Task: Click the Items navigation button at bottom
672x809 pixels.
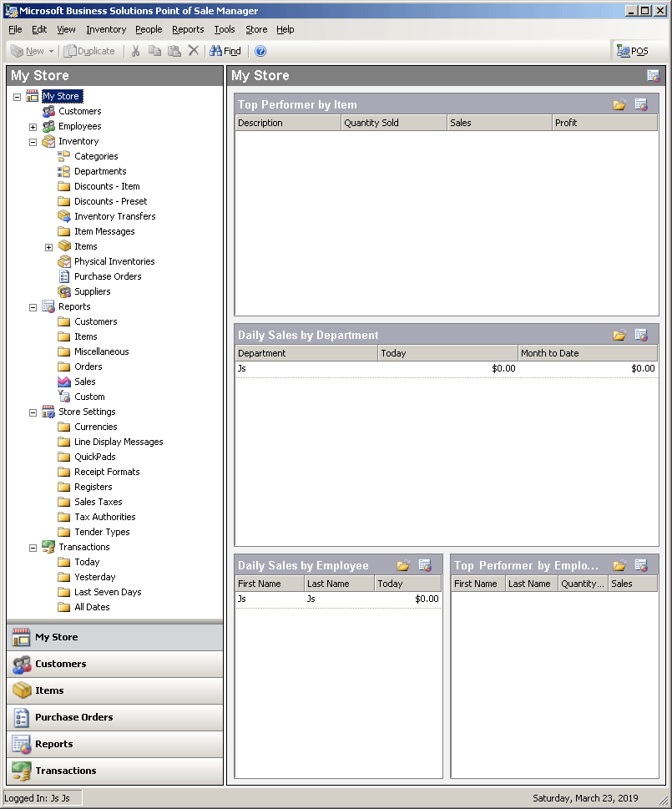Action: pos(115,690)
